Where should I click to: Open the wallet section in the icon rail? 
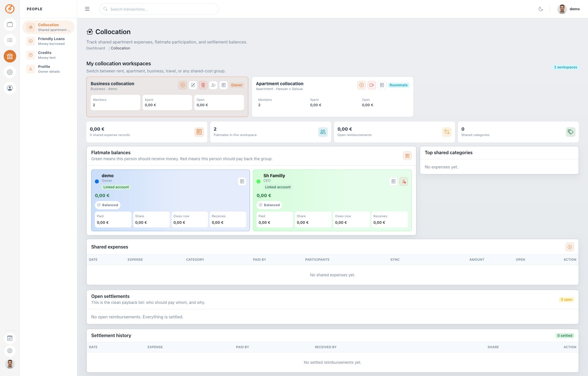(10, 24)
